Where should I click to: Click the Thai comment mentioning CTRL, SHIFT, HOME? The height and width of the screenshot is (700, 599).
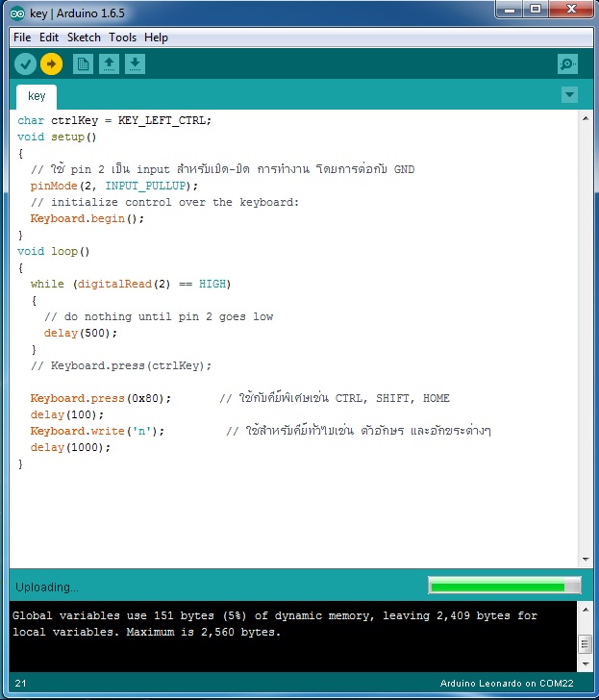(x=335, y=397)
